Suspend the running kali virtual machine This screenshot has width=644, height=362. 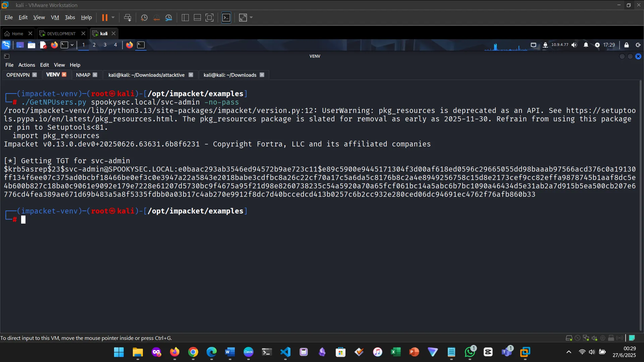pos(128,17)
